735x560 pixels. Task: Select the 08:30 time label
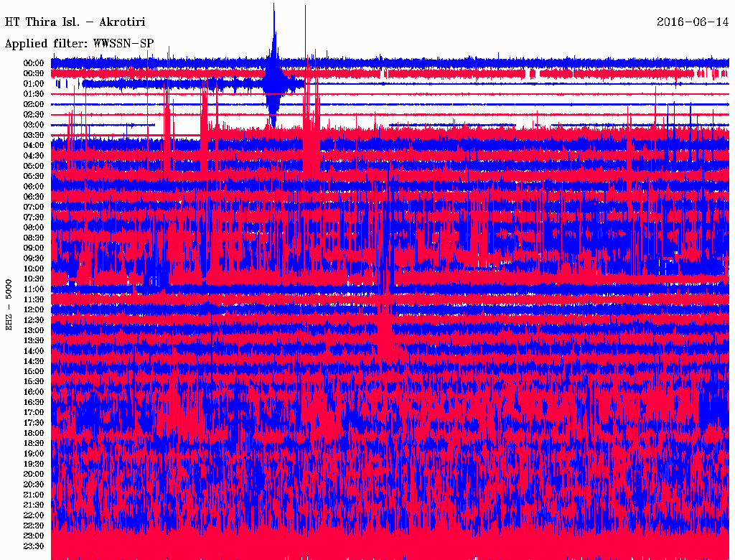(34, 238)
